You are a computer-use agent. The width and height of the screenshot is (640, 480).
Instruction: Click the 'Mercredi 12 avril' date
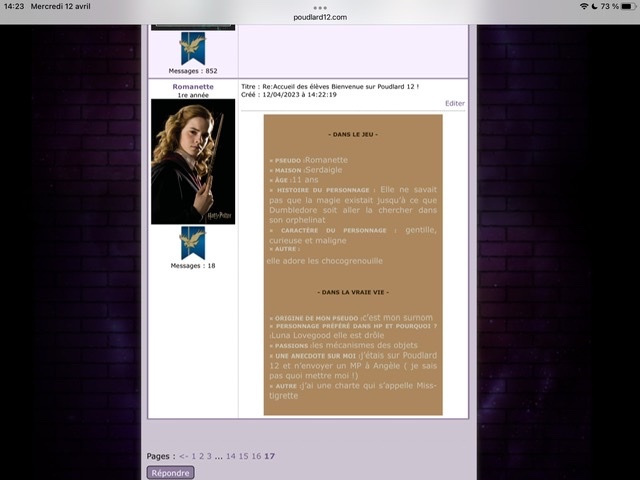61,6
